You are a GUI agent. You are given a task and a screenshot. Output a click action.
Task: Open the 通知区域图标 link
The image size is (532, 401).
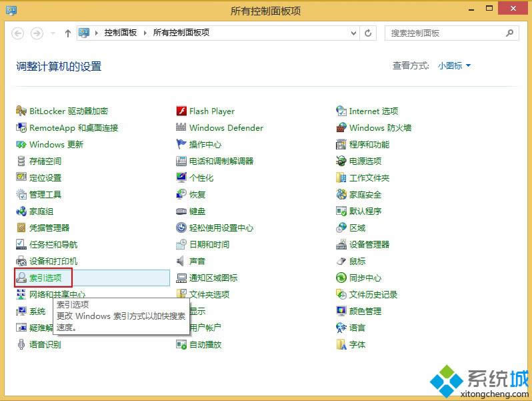pyautogui.click(x=213, y=278)
